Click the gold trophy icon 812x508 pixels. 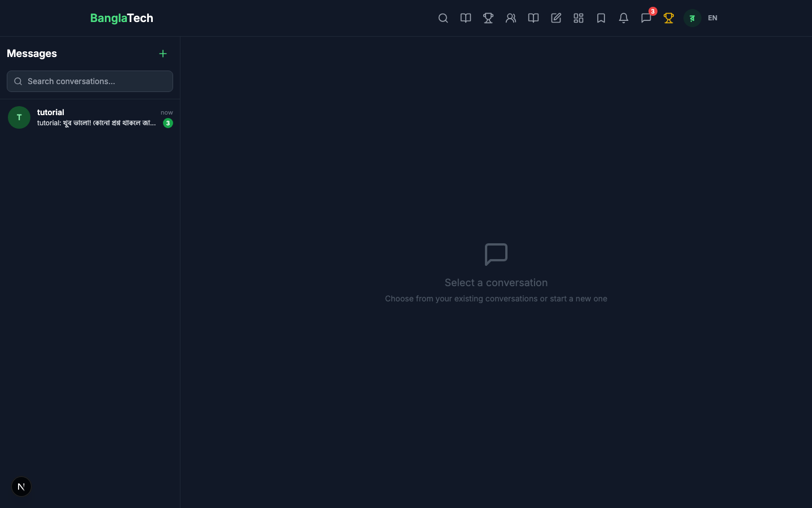point(669,18)
